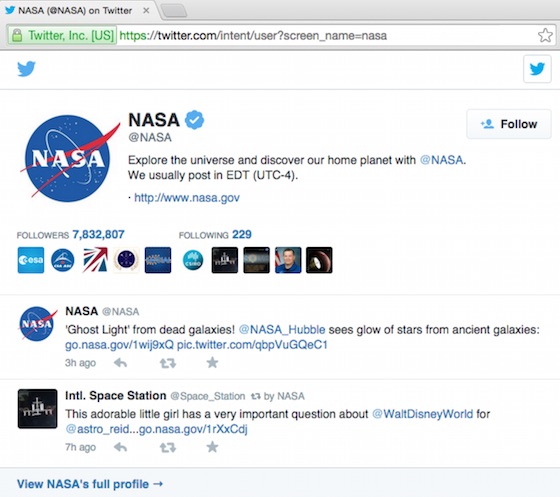This screenshot has height=497, width=560.
Task: Reply to the Intl. Space Station tweet
Action: [x=120, y=447]
